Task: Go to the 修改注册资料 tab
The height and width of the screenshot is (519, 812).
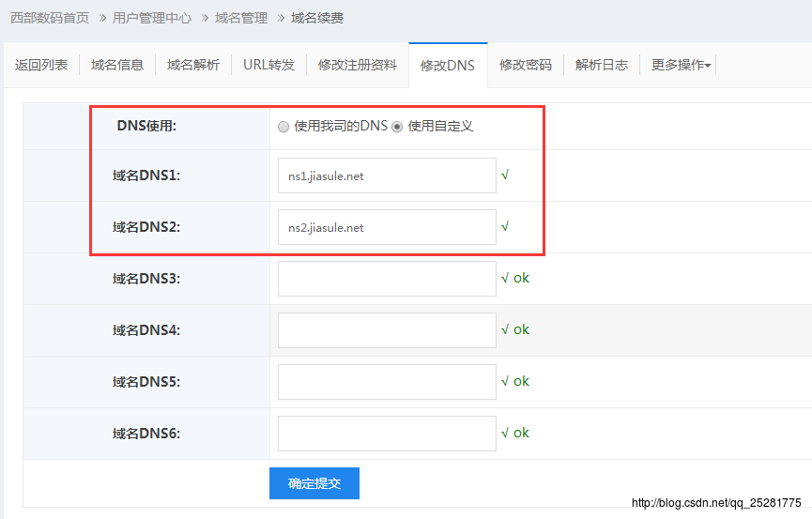Action: click(x=358, y=65)
